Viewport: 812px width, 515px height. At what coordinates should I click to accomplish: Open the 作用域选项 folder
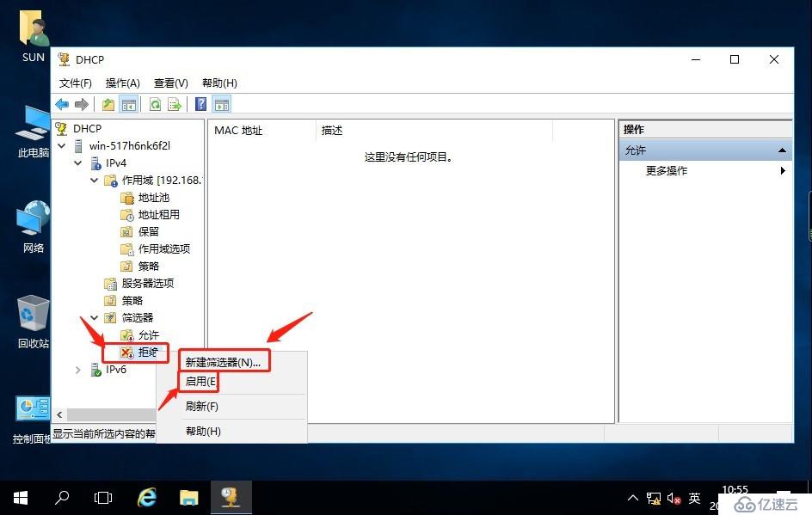click(x=164, y=249)
